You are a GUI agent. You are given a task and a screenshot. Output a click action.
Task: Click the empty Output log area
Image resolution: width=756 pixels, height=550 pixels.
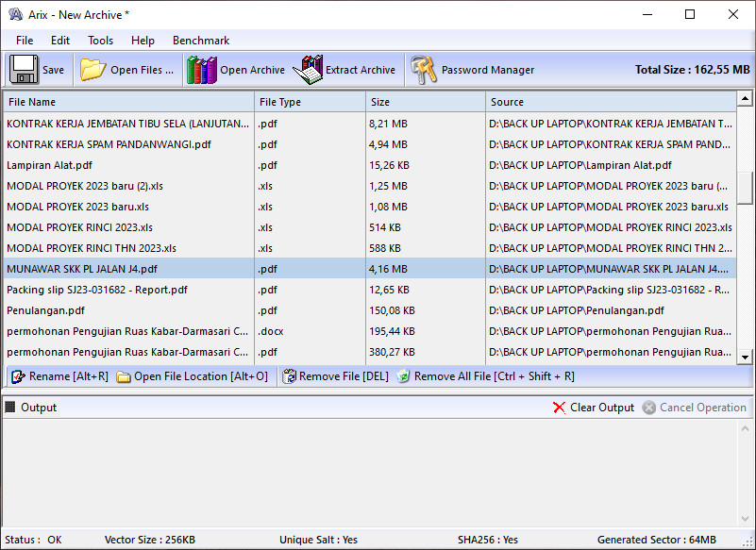pos(370,474)
